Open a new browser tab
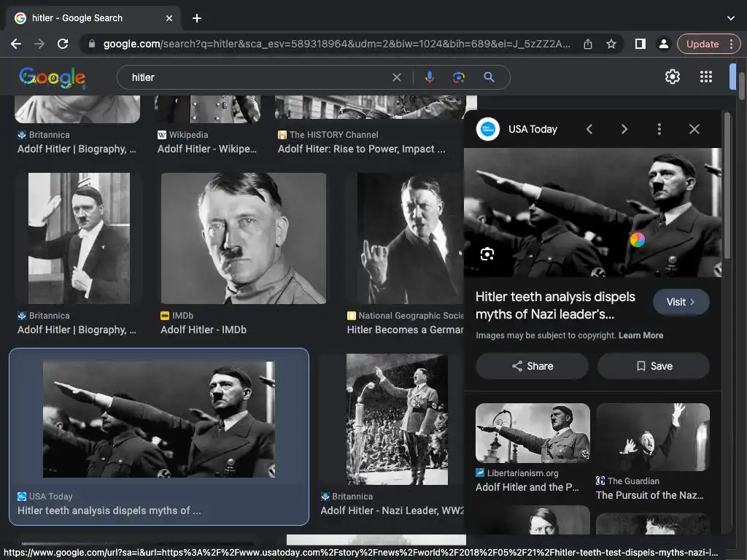The height and width of the screenshot is (560, 747). coord(197,18)
